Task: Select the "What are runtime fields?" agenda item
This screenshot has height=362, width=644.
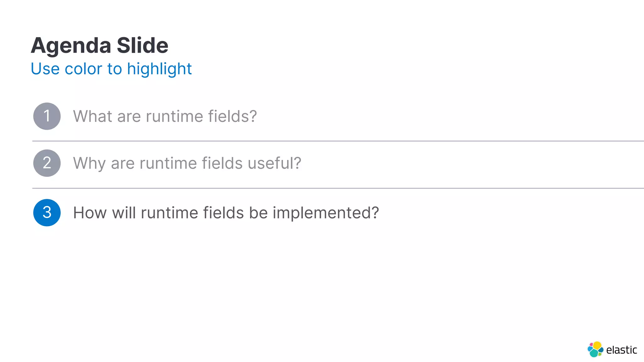Action: point(165,116)
